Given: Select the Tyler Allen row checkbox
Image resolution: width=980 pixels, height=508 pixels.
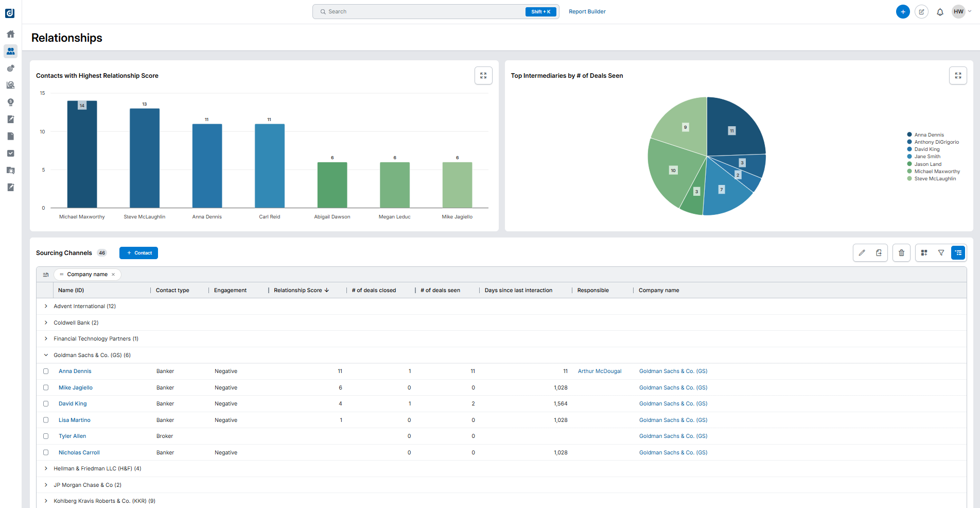Looking at the screenshot, I should (46, 436).
